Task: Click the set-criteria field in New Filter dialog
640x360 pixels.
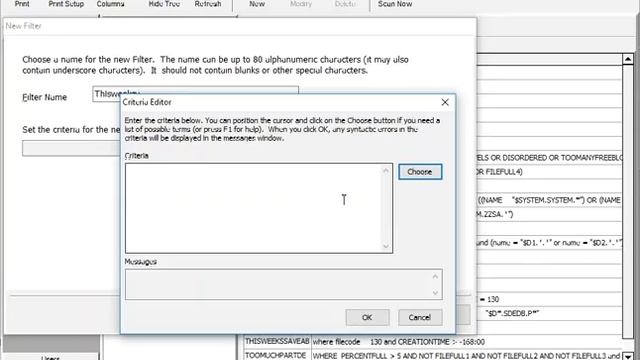Action: point(71,149)
